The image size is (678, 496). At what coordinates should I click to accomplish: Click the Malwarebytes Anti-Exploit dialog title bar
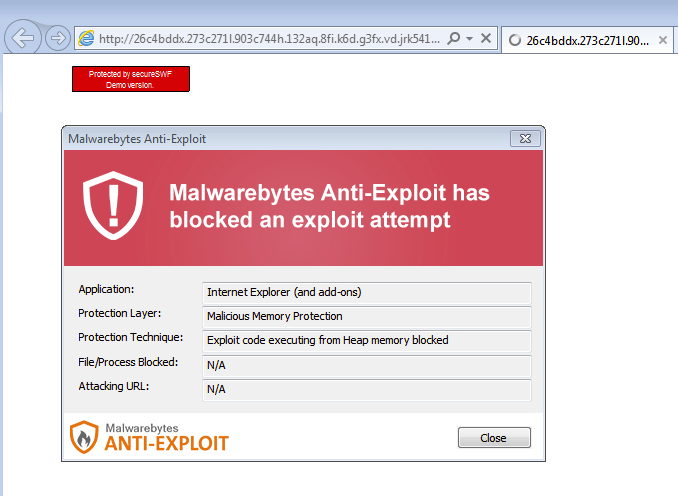(x=280, y=138)
